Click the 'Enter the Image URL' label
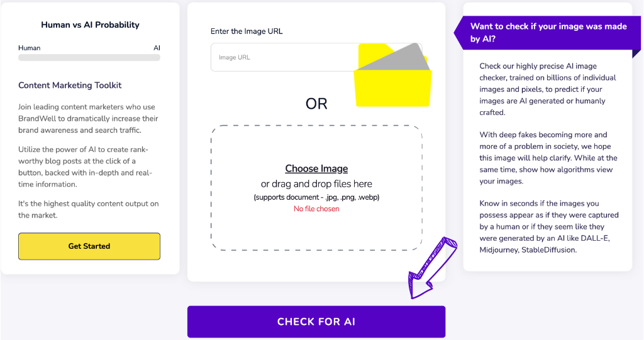 coord(247,31)
